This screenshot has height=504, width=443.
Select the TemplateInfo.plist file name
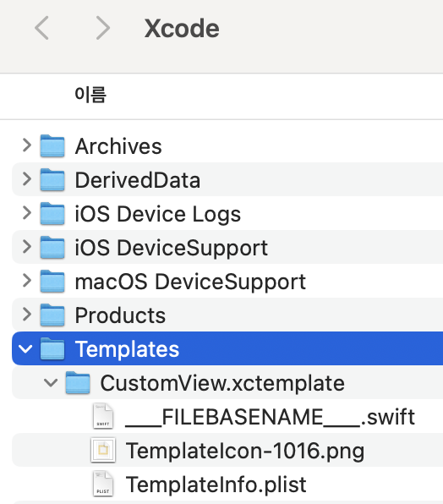[x=216, y=485]
